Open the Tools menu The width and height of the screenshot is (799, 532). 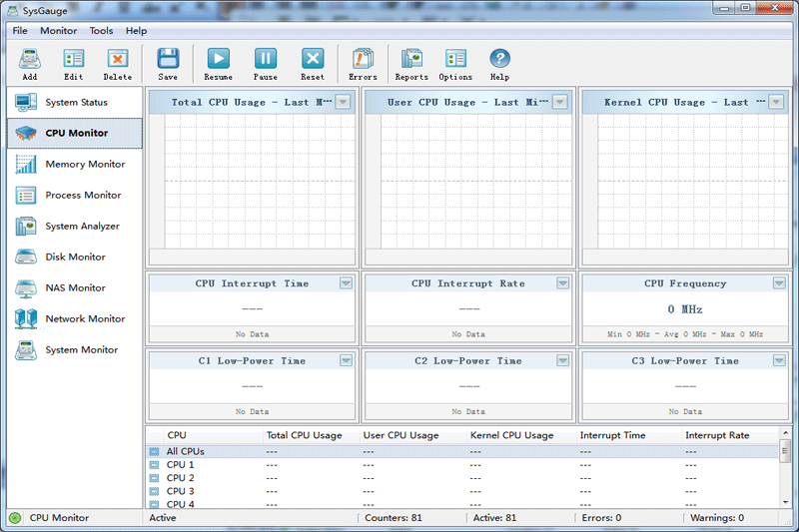[101, 31]
